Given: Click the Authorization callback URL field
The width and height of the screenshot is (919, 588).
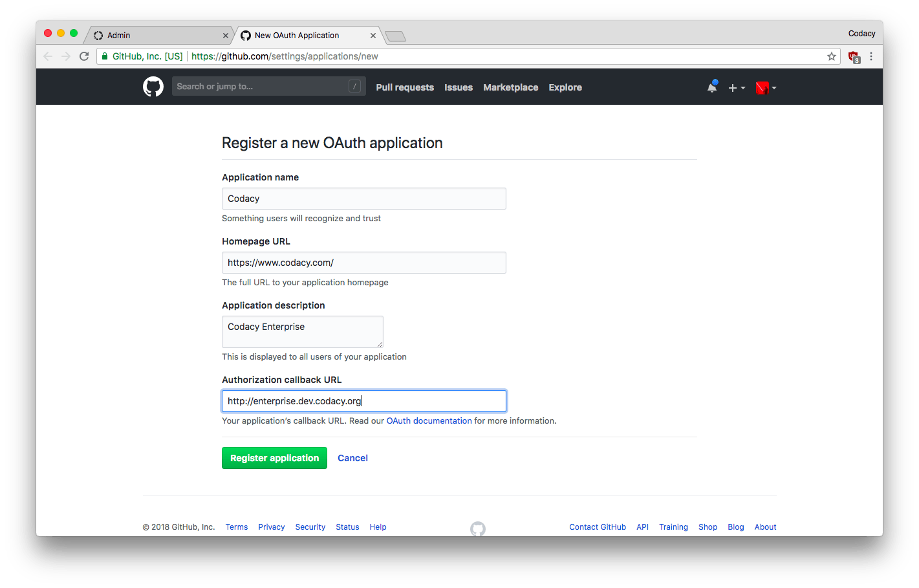Looking at the screenshot, I should click(x=364, y=401).
